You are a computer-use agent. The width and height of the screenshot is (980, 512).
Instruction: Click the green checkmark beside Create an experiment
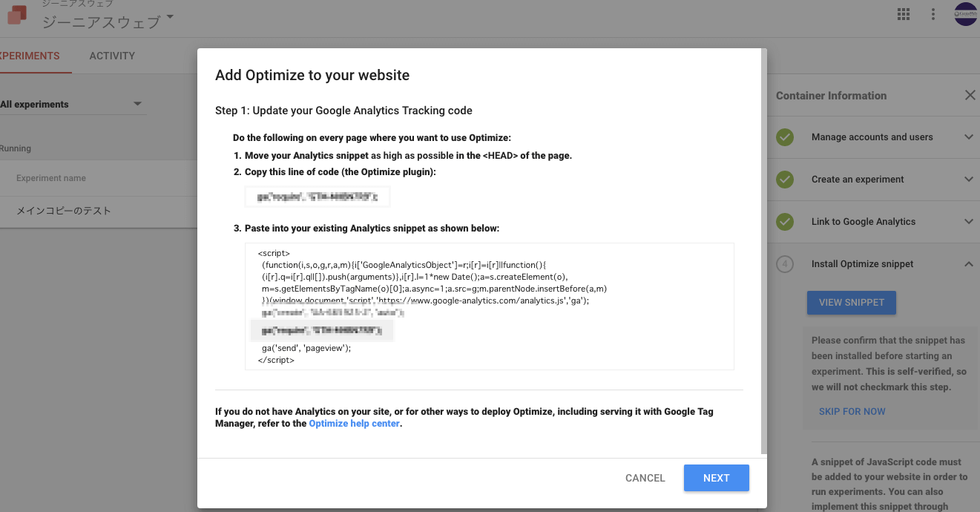pyautogui.click(x=785, y=180)
